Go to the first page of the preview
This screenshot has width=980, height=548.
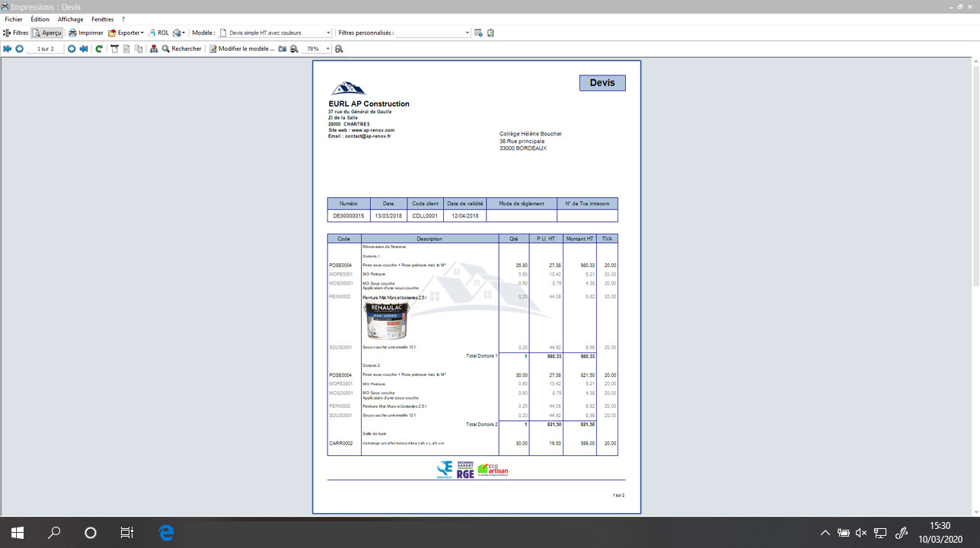(8, 49)
